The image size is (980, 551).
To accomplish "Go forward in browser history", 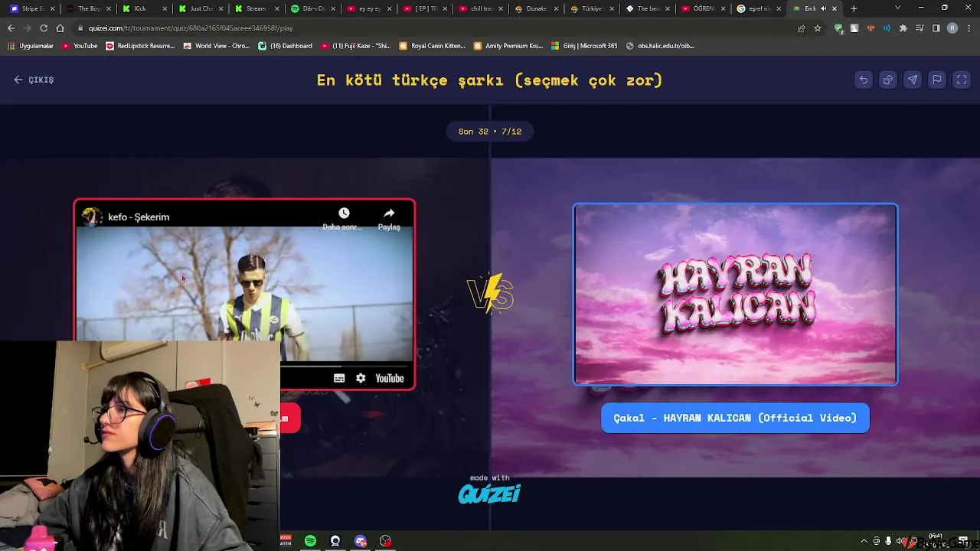I will coord(28,28).
